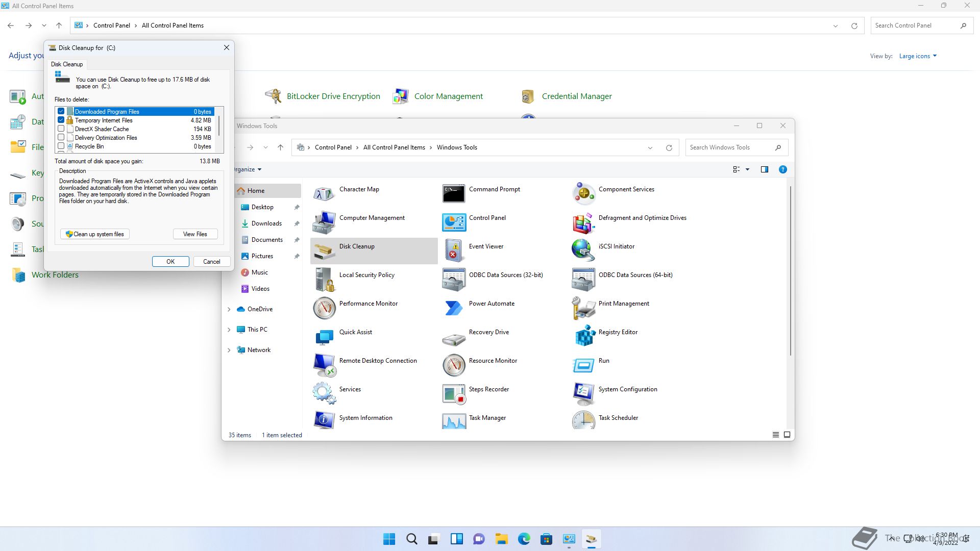Open Computer Management icon
980x551 pixels.
click(x=324, y=222)
